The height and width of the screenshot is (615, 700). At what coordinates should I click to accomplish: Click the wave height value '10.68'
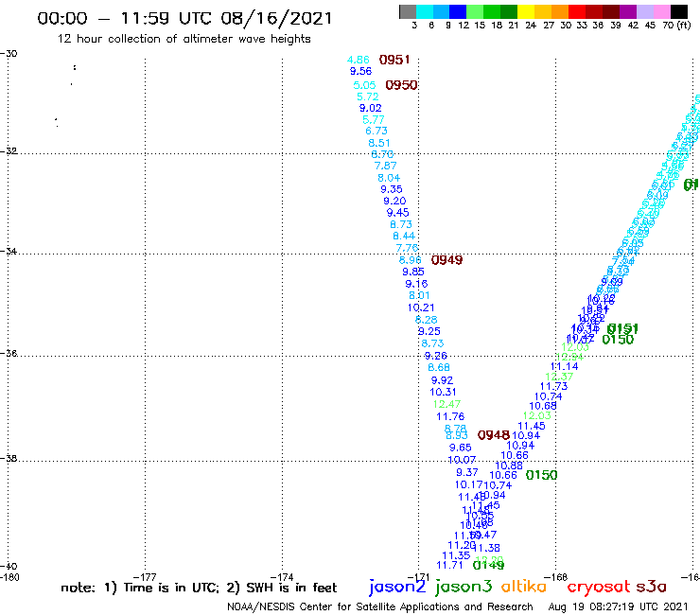tap(543, 406)
